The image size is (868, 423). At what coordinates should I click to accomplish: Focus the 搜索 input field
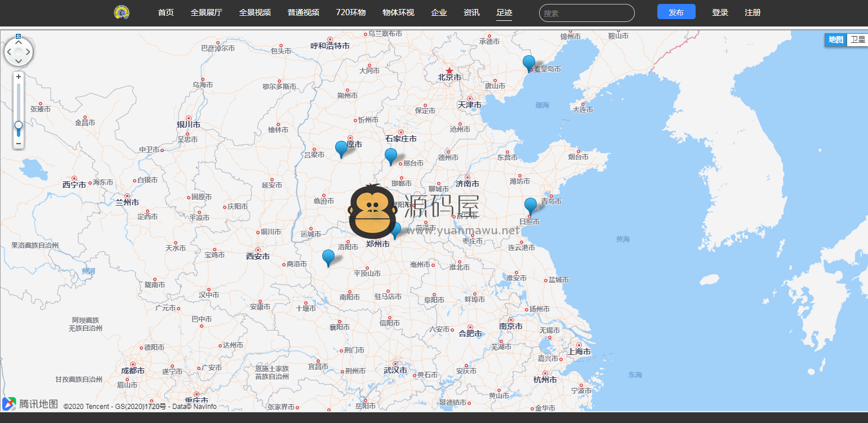coord(586,13)
